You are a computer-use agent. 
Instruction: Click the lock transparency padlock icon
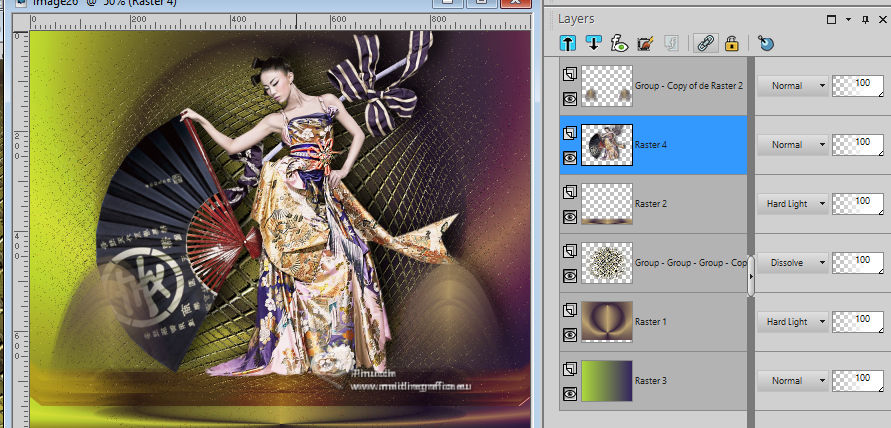point(731,43)
